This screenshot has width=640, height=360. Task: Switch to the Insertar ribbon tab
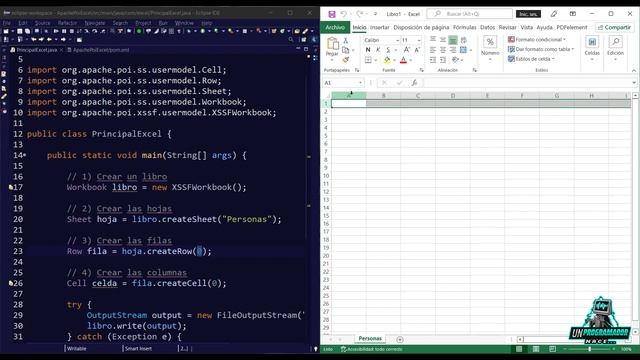tap(380, 27)
